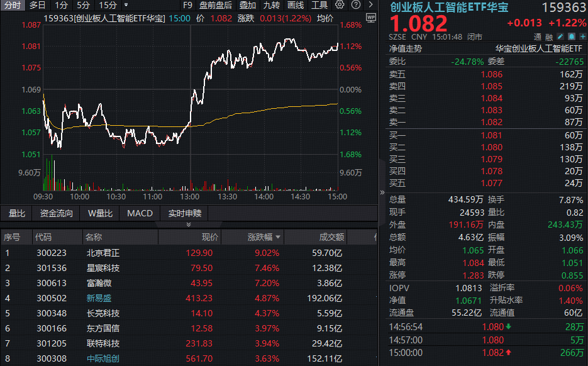Click the bell price-alert icon
The image size is (588, 366).
click(571, 36)
